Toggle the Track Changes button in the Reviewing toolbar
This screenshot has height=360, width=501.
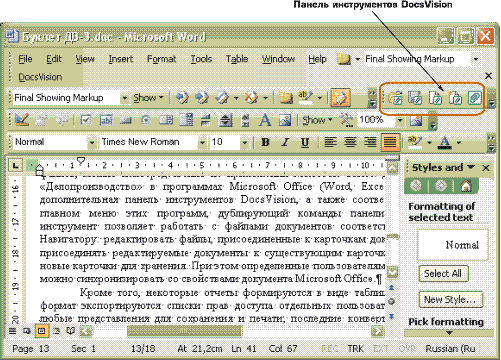tap(340, 98)
